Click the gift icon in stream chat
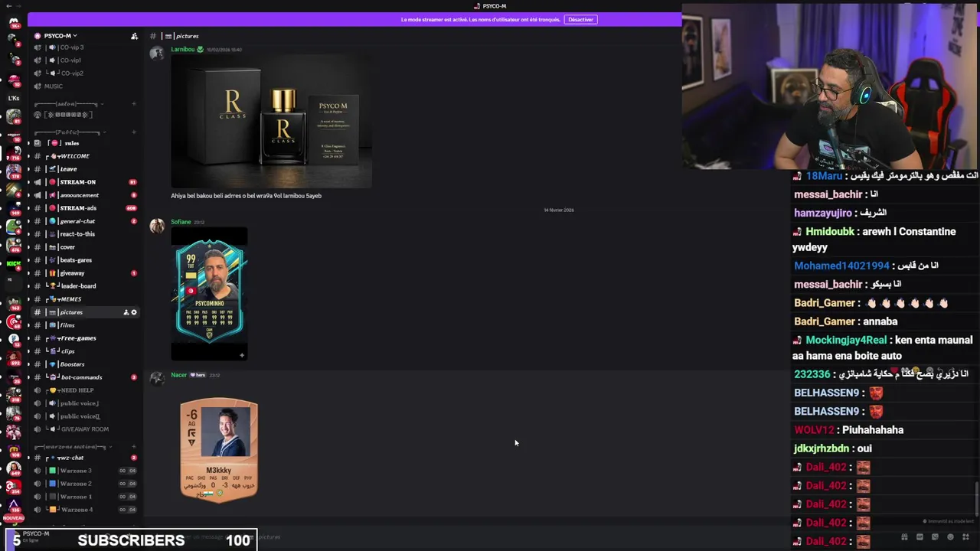Image resolution: width=980 pixels, height=551 pixels. tap(904, 537)
